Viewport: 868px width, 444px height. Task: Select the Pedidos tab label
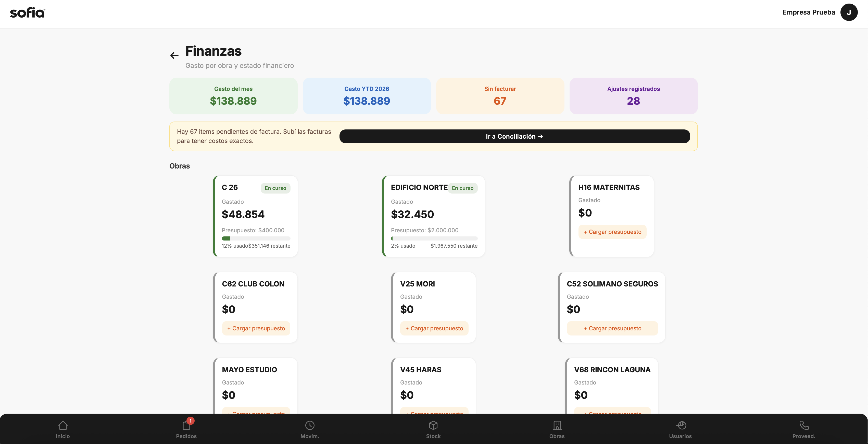point(186,436)
